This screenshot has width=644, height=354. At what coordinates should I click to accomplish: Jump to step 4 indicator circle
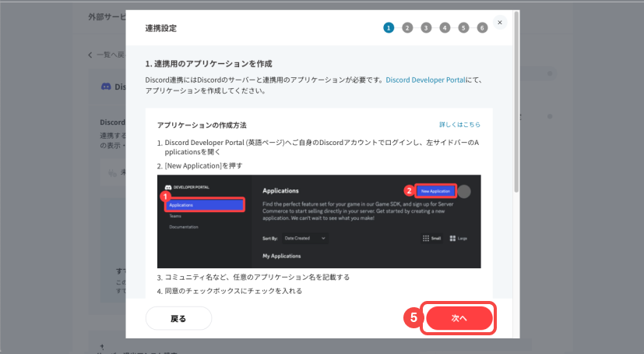[x=445, y=28]
